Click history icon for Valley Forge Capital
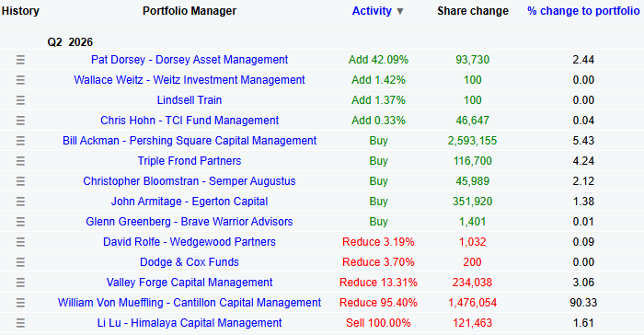Viewport: 644px width, 335px height. pyautogui.click(x=20, y=283)
